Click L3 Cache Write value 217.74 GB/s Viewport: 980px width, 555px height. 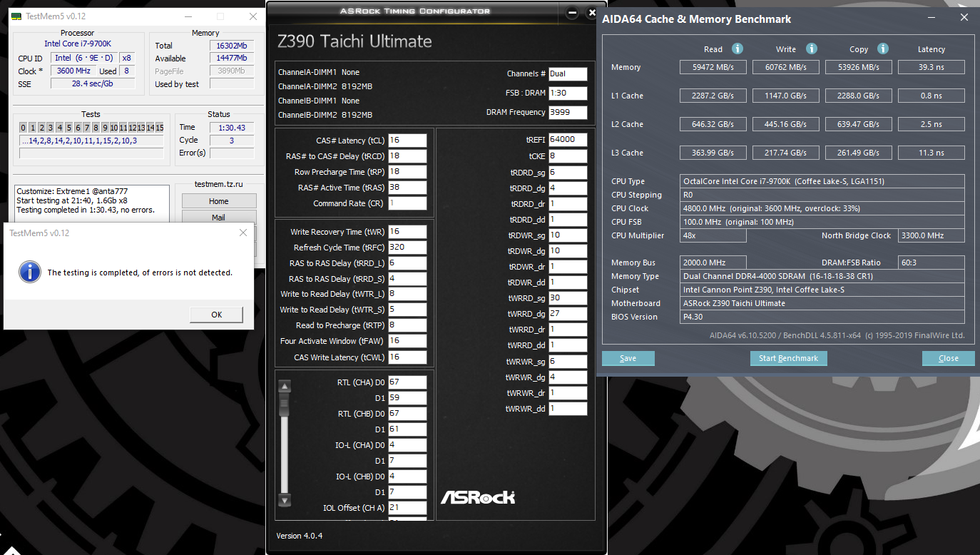pos(786,153)
